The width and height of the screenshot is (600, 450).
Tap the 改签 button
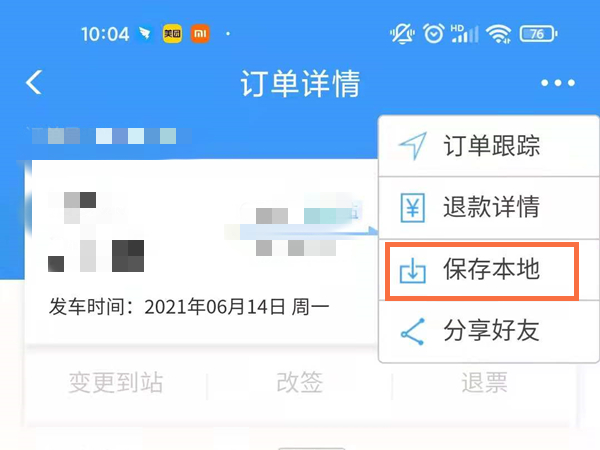click(300, 382)
